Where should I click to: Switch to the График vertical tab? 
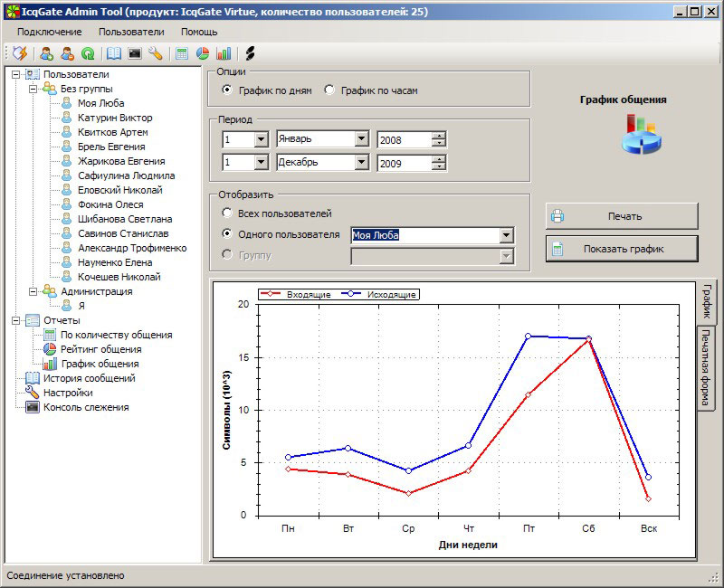[x=707, y=302]
